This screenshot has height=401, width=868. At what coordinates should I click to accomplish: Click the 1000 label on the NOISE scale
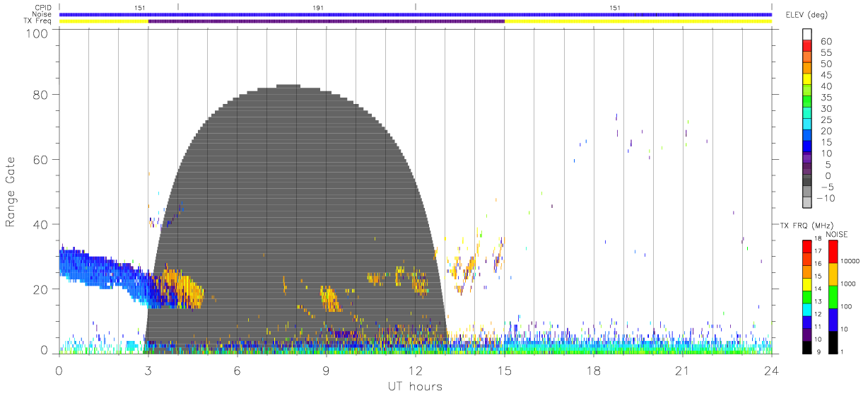(x=848, y=285)
